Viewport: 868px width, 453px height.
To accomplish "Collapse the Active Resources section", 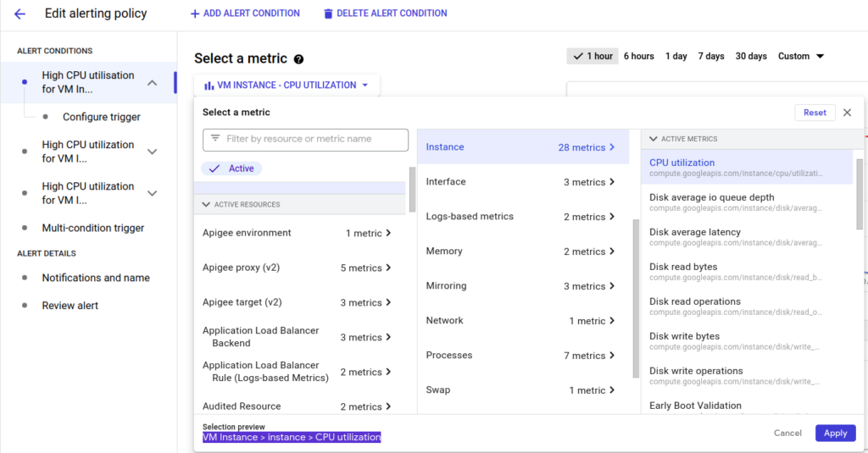I will coord(207,204).
